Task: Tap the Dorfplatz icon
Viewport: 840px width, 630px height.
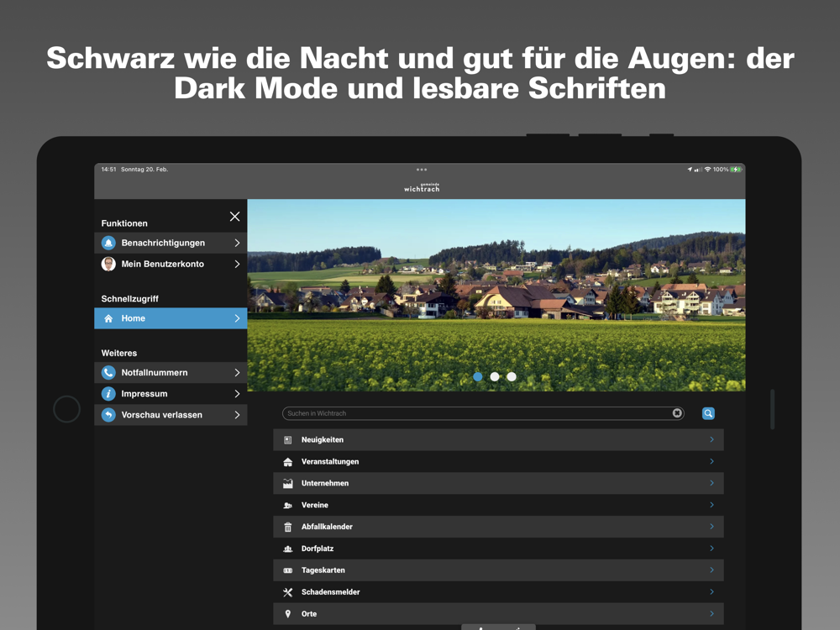Action: (287, 549)
